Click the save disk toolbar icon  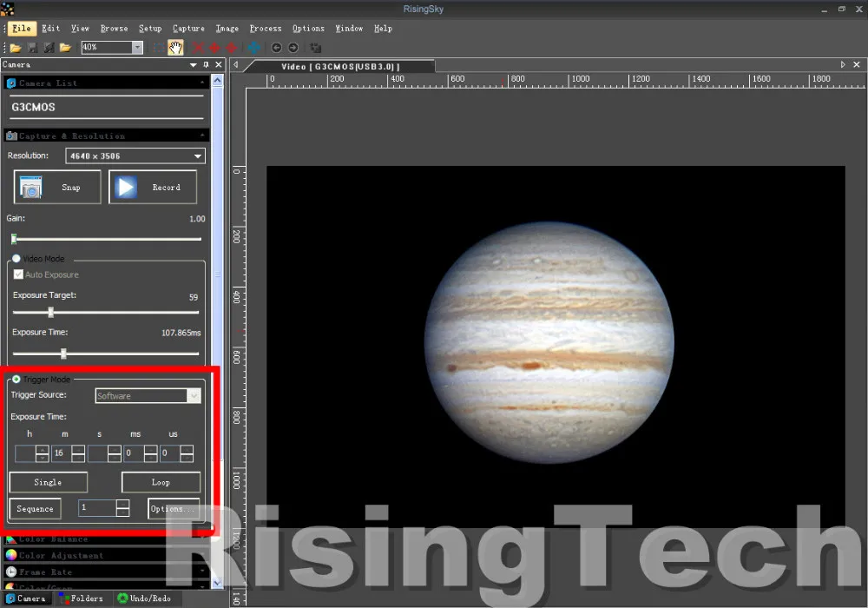click(x=32, y=48)
